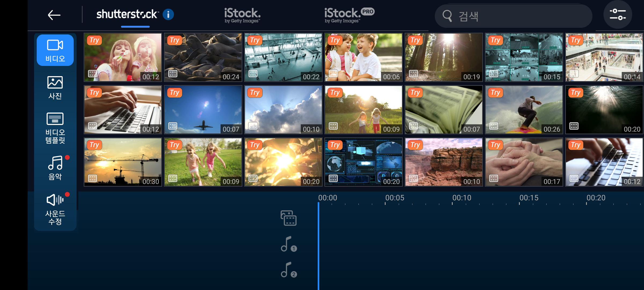The height and width of the screenshot is (290, 644).
Task: Open the 사운드 수정 sound edit panel
Action: click(55, 210)
